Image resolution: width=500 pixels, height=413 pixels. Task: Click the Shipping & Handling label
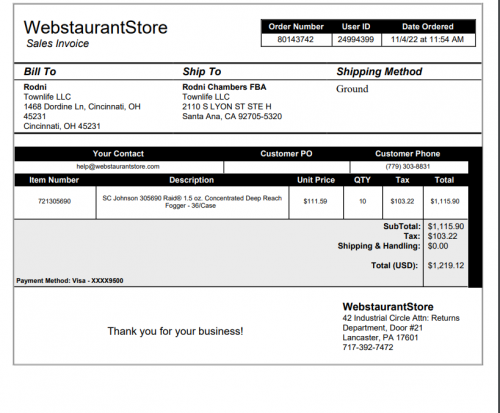(x=379, y=246)
